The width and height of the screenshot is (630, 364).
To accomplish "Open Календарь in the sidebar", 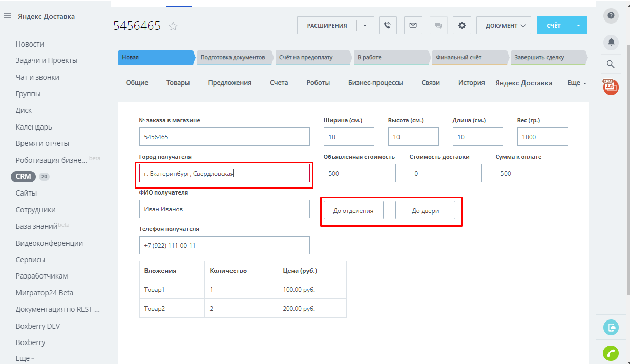I will click(34, 127).
